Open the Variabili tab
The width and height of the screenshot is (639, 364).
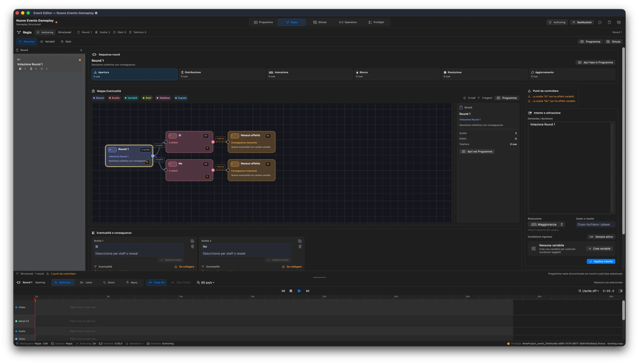[x=48, y=42]
